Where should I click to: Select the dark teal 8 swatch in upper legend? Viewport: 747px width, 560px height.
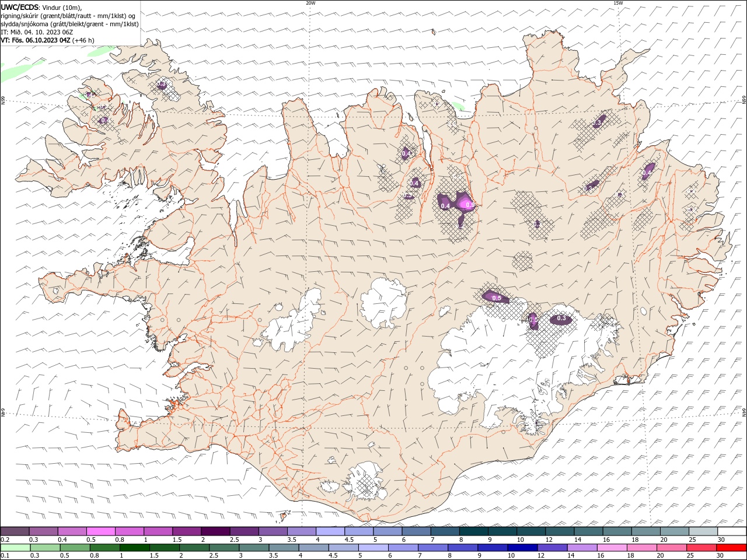point(474,531)
